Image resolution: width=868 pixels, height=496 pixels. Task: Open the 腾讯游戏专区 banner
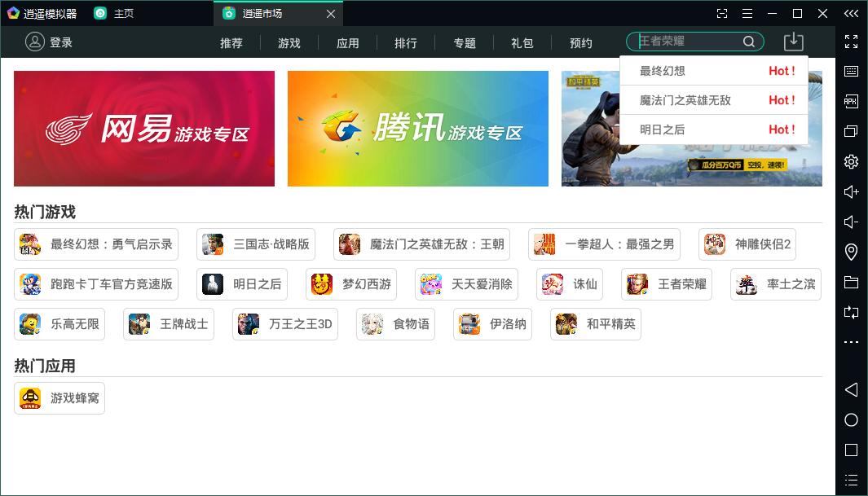(x=417, y=129)
